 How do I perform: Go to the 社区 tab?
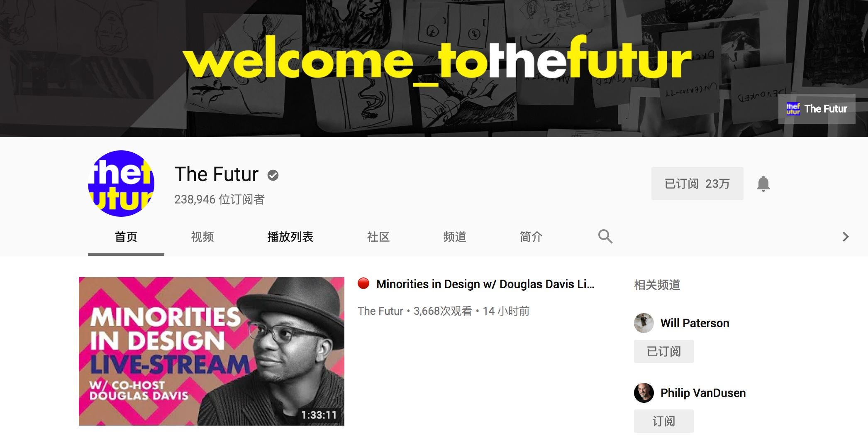point(378,237)
